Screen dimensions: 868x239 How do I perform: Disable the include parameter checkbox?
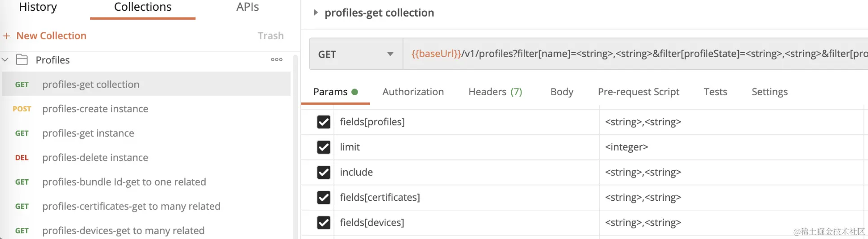click(x=323, y=172)
